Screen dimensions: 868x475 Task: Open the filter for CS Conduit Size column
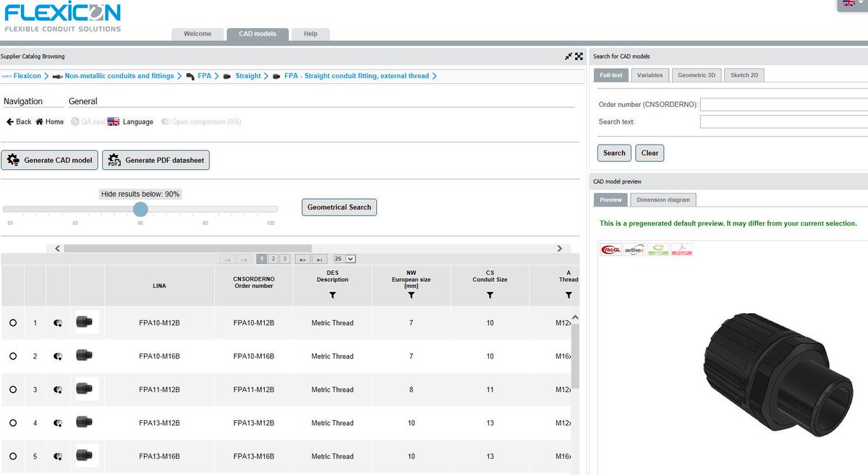490,295
